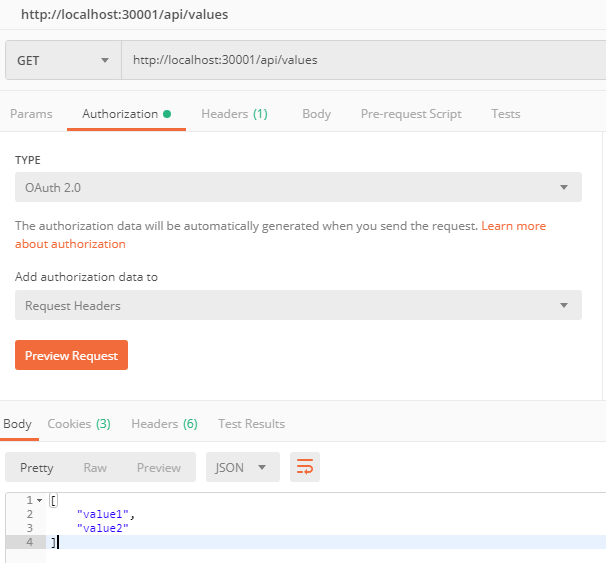The width and height of the screenshot is (606, 563).
Task: Select the response Body tab
Action: [x=17, y=424]
